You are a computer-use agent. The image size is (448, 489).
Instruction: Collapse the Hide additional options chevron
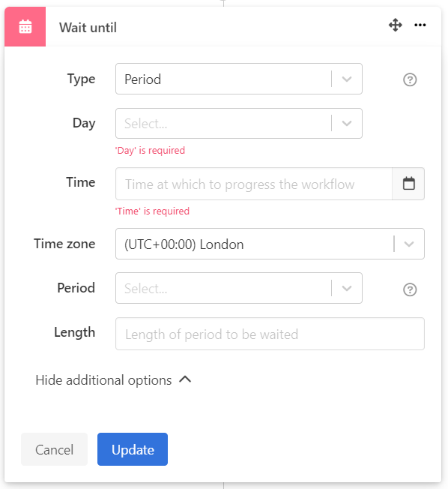(185, 379)
